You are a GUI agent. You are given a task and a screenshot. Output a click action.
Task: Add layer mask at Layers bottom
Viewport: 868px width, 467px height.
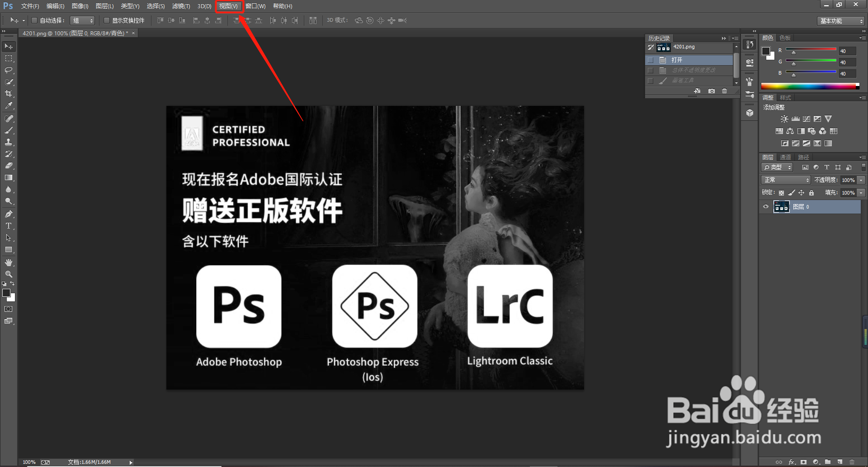(x=803, y=462)
